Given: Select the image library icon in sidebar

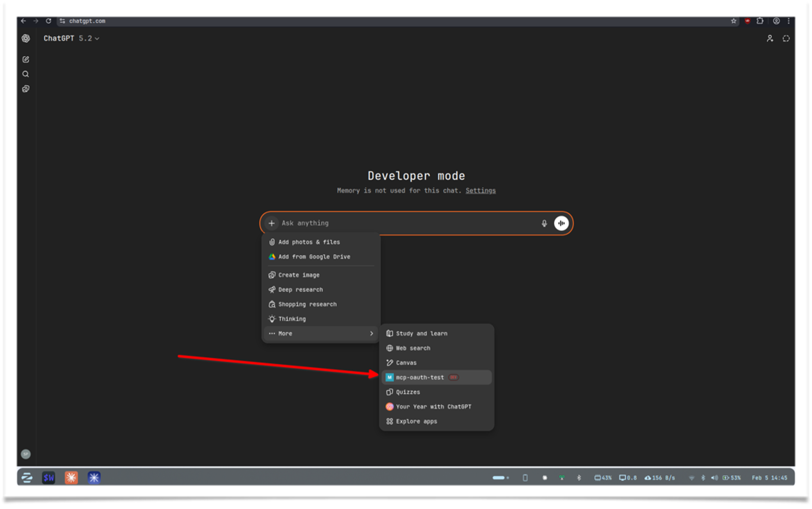Looking at the screenshot, I should click(26, 89).
